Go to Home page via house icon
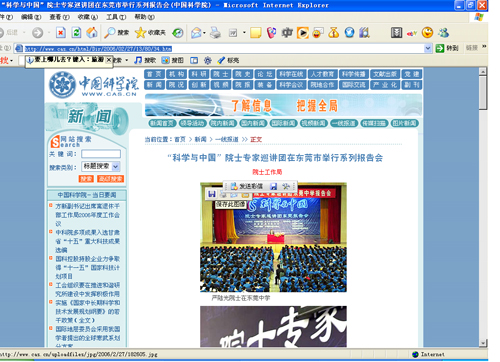Image resolution: width=500 pixels, height=362 pixels. tap(92, 32)
